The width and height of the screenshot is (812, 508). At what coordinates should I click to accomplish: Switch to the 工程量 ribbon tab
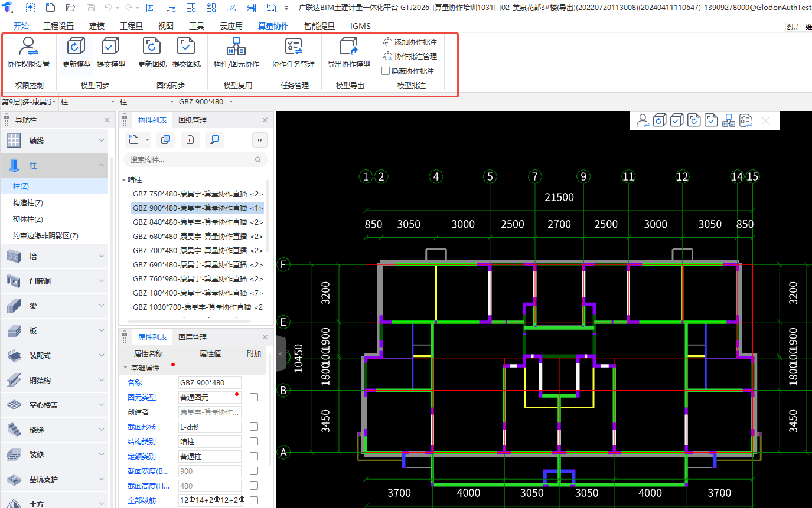click(131, 26)
